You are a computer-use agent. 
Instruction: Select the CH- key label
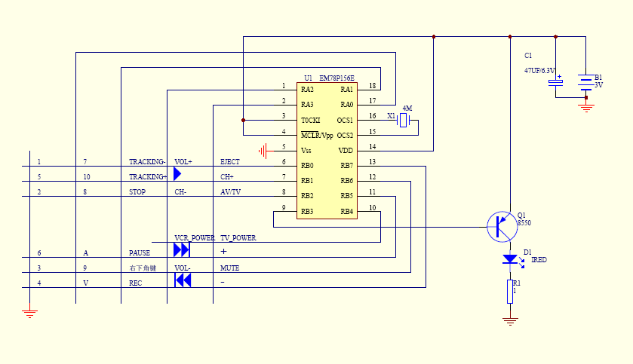click(x=180, y=192)
